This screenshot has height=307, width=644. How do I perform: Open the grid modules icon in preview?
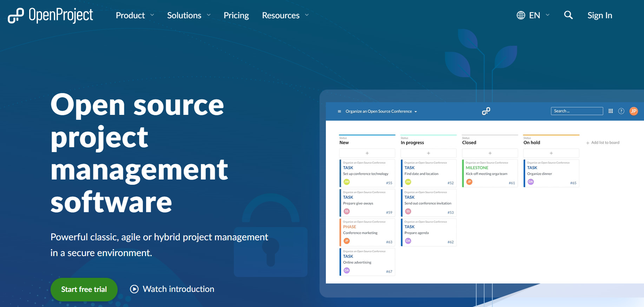[x=611, y=111]
